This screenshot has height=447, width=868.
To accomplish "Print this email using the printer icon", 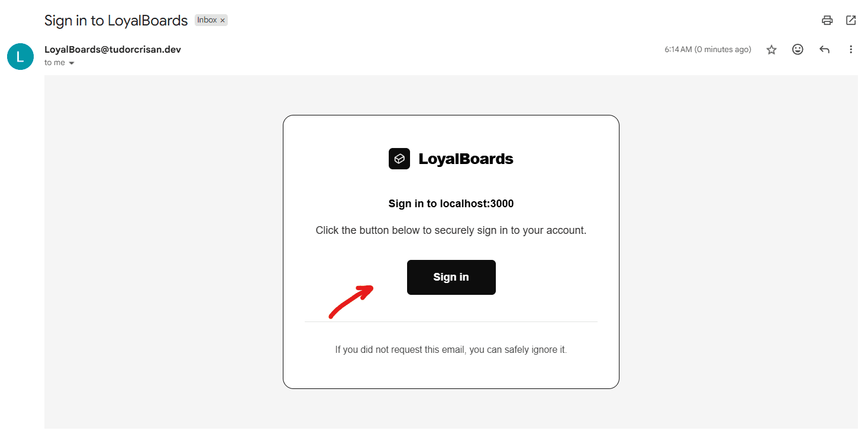I will [x=827, y=20].
